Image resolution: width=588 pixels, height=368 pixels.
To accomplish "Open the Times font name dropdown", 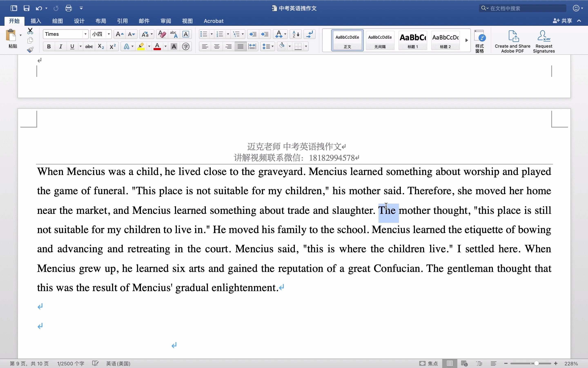I will click(85, 34).
